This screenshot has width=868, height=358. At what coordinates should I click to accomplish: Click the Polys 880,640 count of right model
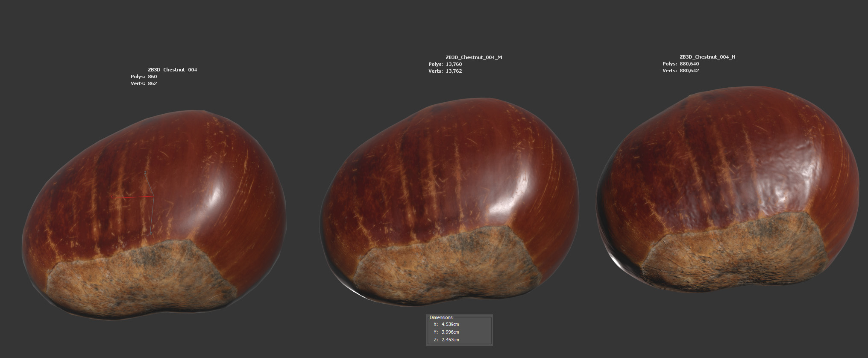click(689, 64)
